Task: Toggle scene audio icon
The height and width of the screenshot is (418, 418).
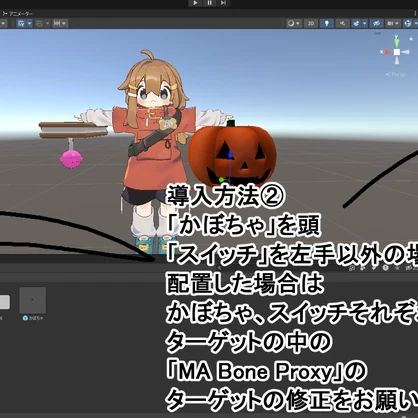Action: (x=342, y=23)
